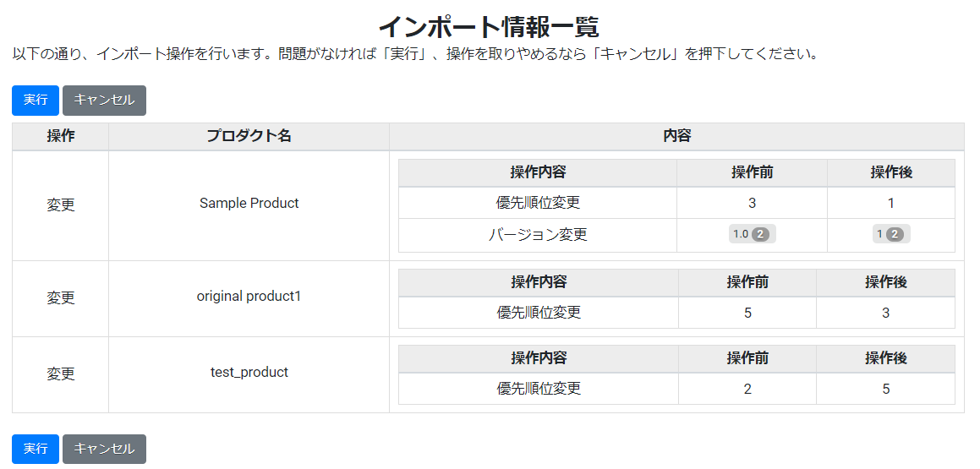This screenshot has width=980, height=469.
Task: Click the バージョン変更 row label
Action: pos(538,236)
